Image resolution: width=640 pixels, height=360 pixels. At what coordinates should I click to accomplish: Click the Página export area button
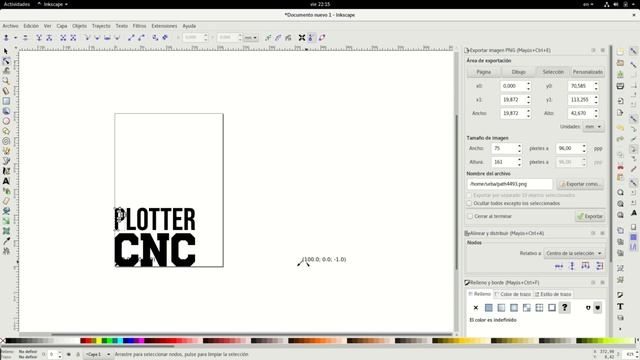[484, 72]
